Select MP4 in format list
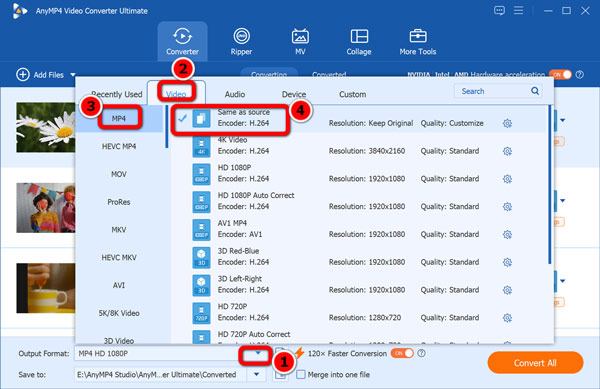The width and height of the screenshot is (600, 389). pos(119,119)
